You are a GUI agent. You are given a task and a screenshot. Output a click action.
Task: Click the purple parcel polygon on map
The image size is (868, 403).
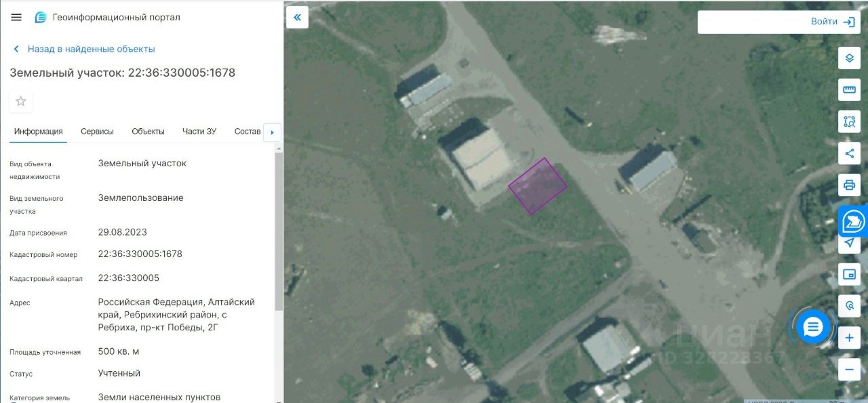[538, 186]
